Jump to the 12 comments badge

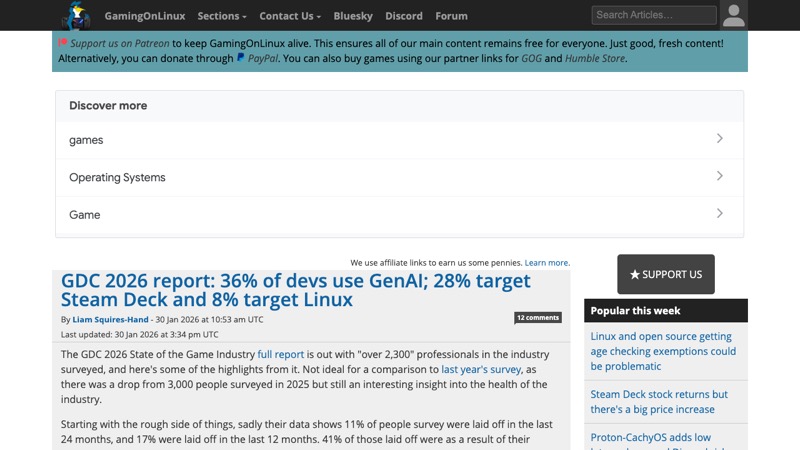coord(538,317)
